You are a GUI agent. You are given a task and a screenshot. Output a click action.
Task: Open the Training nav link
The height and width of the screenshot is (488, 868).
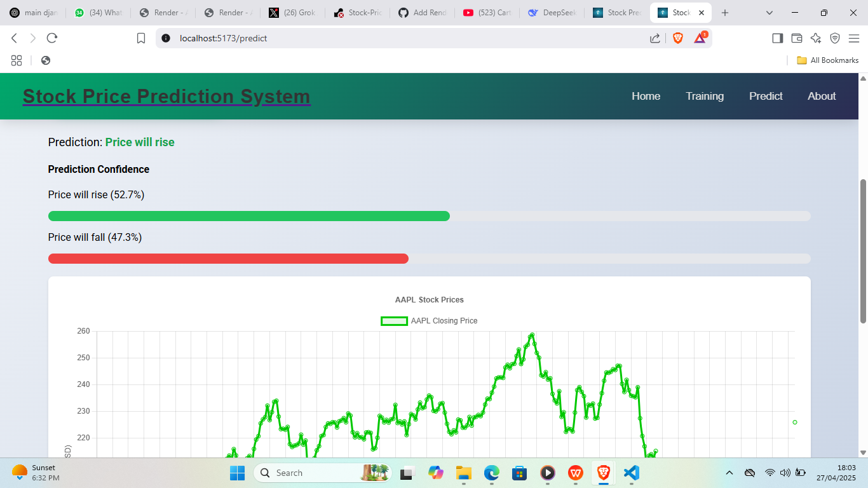705,96
